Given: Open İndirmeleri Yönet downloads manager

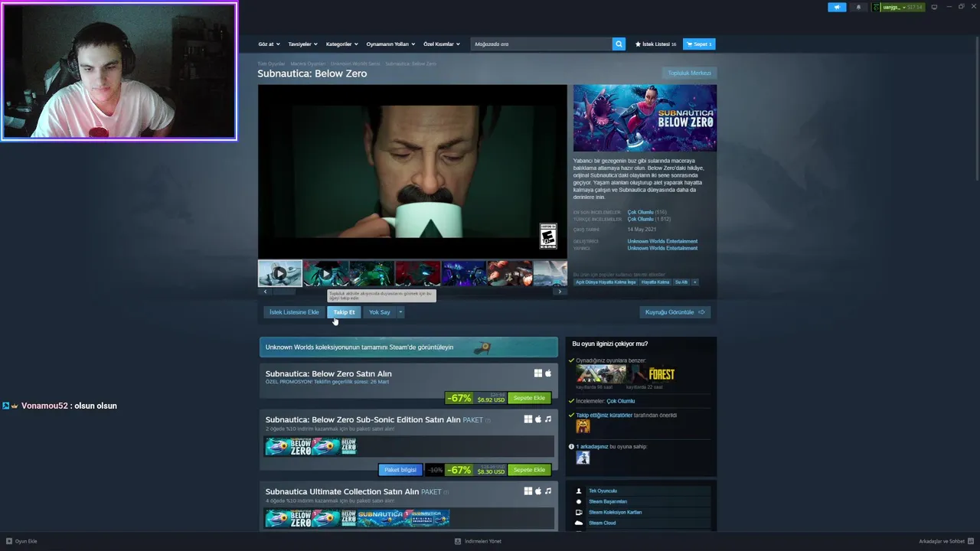Looking at the screenshot, I should pyautogui.click(x=479, y=541).
